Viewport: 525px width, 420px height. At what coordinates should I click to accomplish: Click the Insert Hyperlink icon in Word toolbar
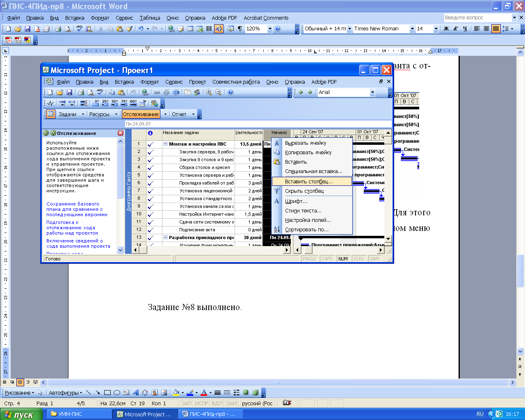click(171, 29)
